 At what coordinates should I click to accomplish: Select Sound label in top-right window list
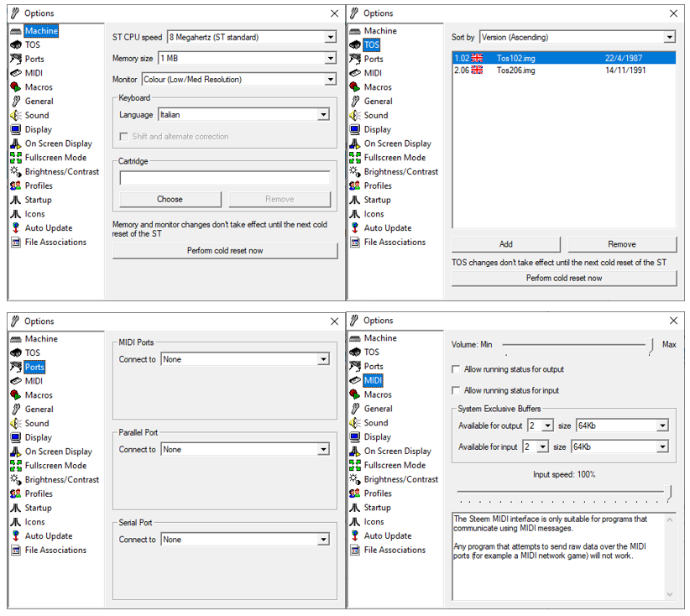(x=376, y=115)
